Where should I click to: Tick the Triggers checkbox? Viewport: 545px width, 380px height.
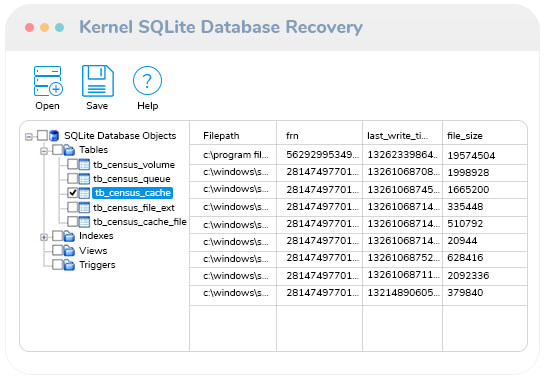[57, 265]
